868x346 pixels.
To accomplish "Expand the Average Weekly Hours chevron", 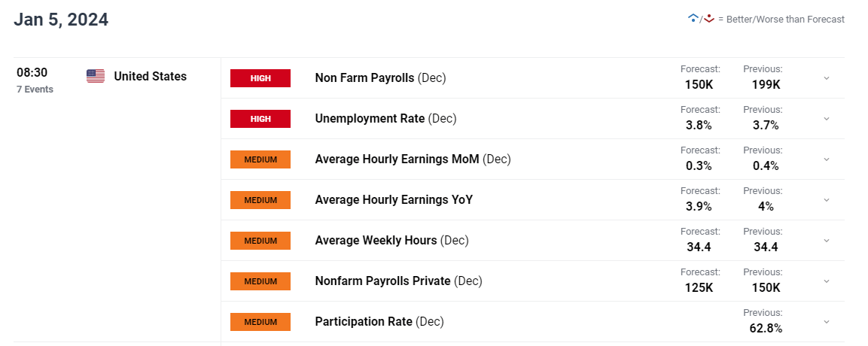I will (x=826, y=241).
